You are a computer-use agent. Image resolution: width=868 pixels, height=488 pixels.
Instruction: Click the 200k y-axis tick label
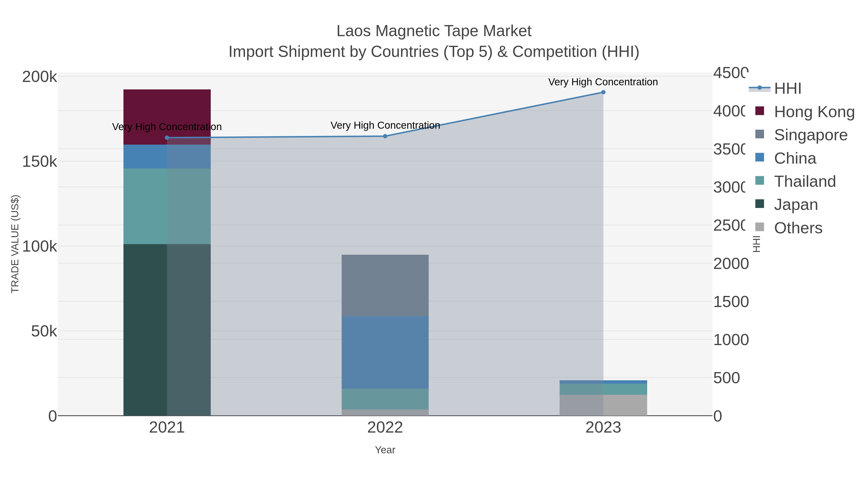coord(40,77)
